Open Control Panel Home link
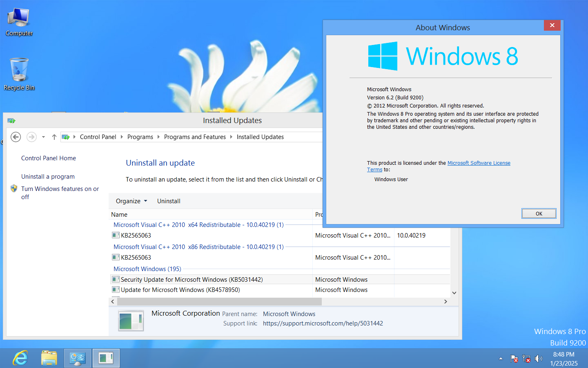The width and height of the screenshot is (588, 368). click(x=49, y=158)
